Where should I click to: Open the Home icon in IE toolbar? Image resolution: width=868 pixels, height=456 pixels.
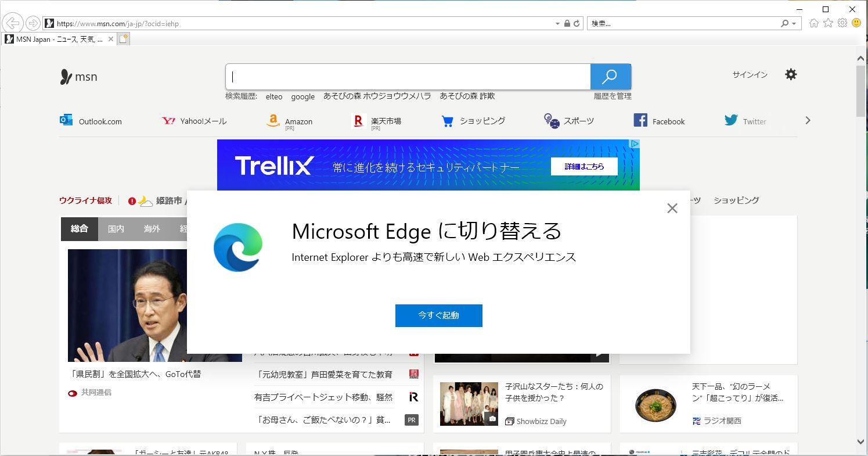(x=814, y=23)
